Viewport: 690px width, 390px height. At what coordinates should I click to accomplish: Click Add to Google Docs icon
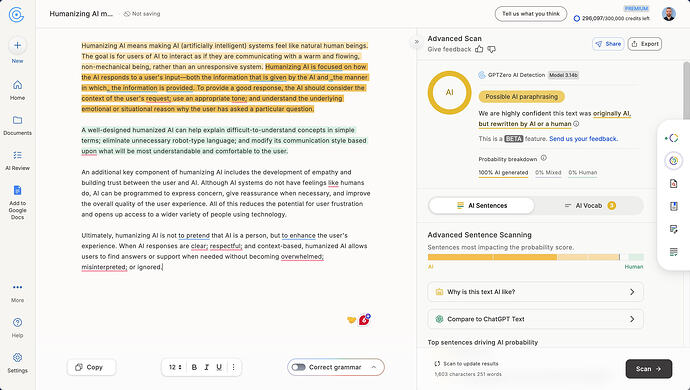coord(17,190)
